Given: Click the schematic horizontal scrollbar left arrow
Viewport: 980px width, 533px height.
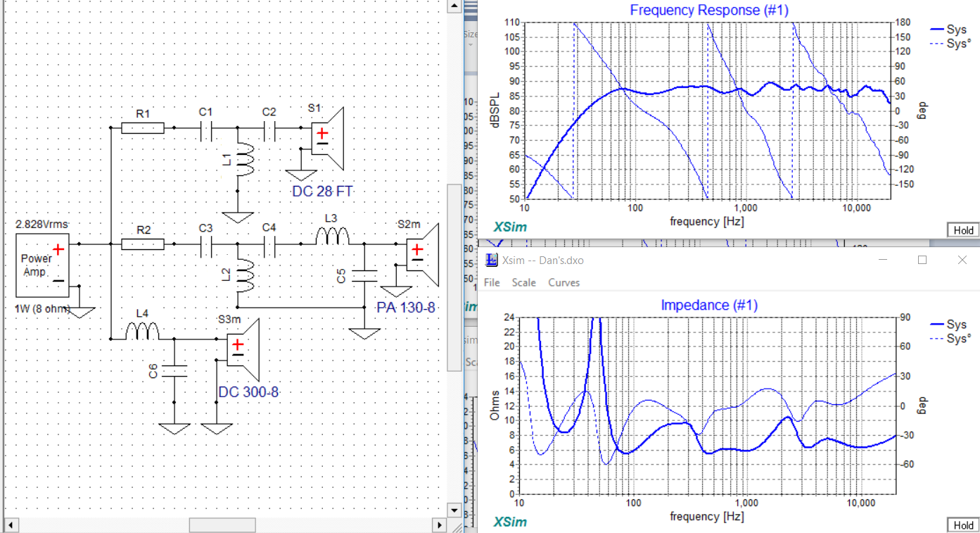Looking at the screenshot, I should tap(10, 525).
